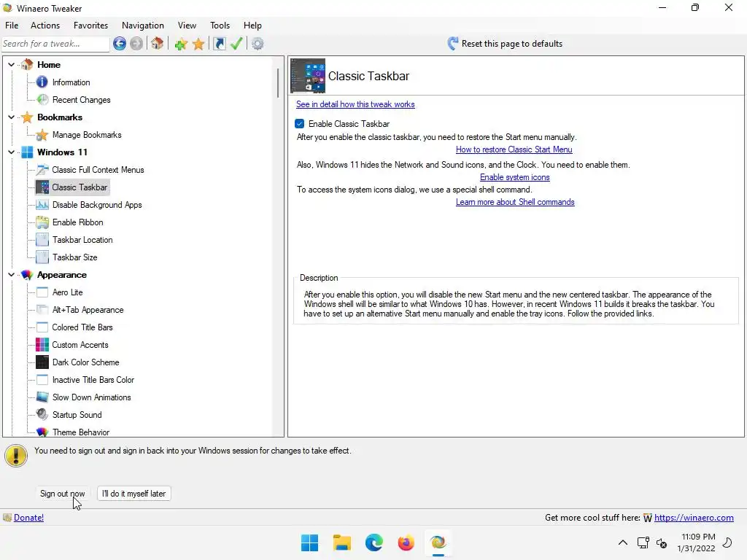Launch Microsoft Edge from the taskbar
The width and height of the screenshot is (747, 560).
[x=374, y=542]
